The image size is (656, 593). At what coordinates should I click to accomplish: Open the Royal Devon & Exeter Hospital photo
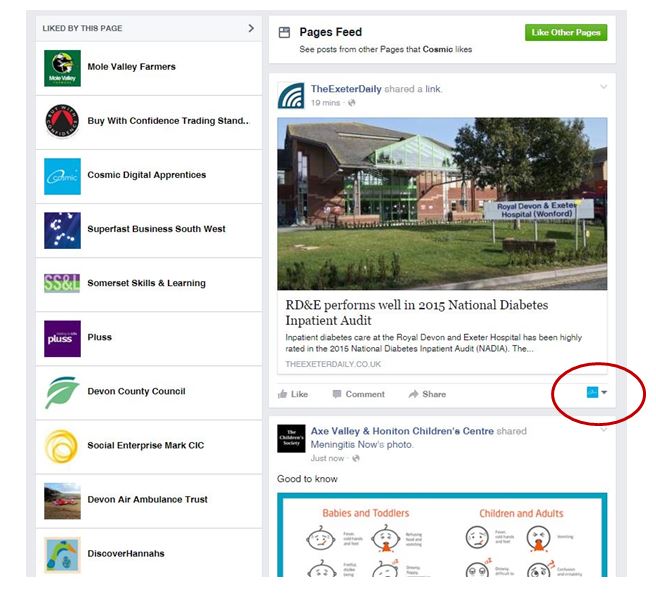tap(442, 204)
